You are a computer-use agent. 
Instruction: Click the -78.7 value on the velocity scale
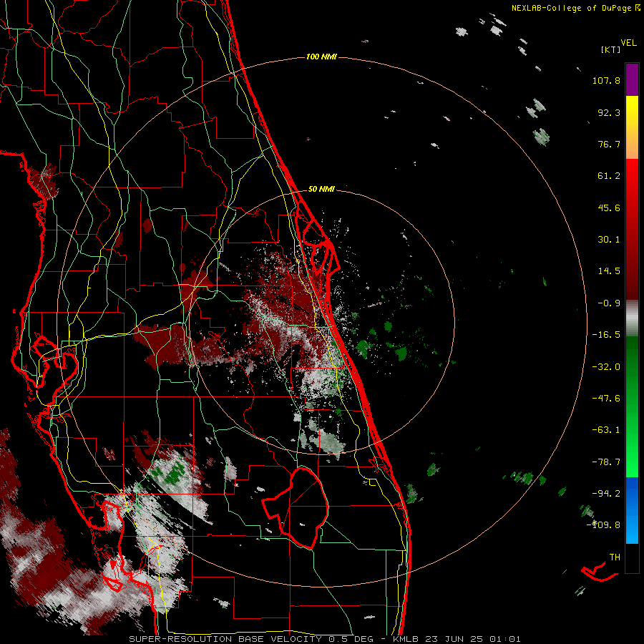point(606,462)
